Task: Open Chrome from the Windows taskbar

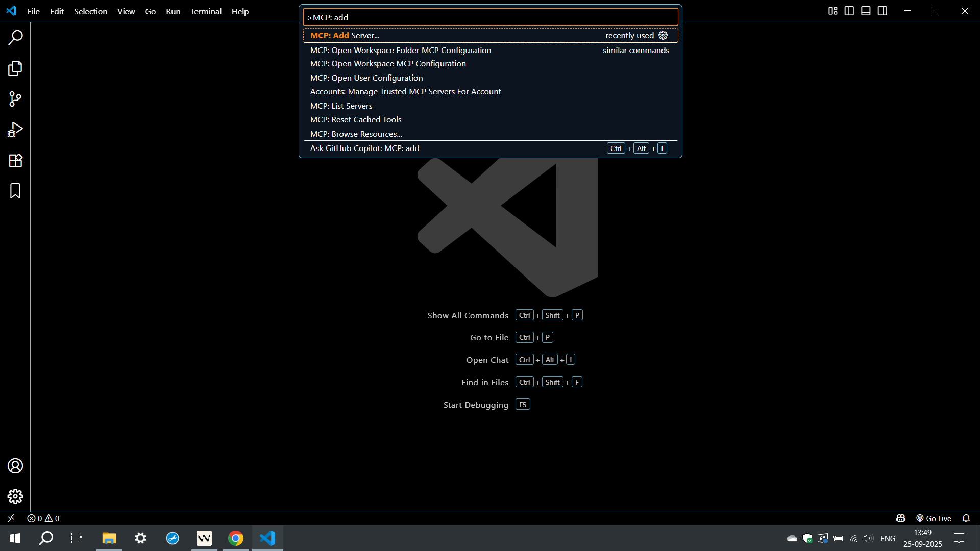Action: 236,538
